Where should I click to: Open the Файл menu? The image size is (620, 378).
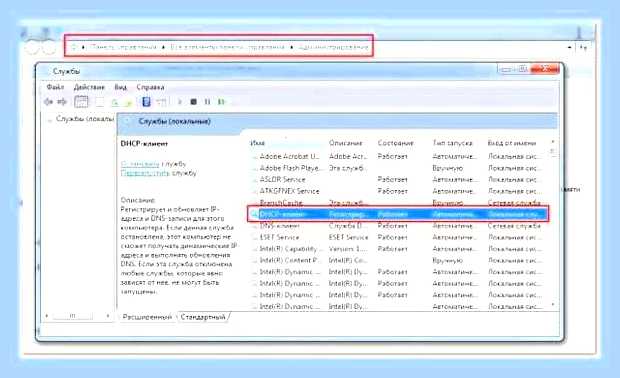click(55, 87)
